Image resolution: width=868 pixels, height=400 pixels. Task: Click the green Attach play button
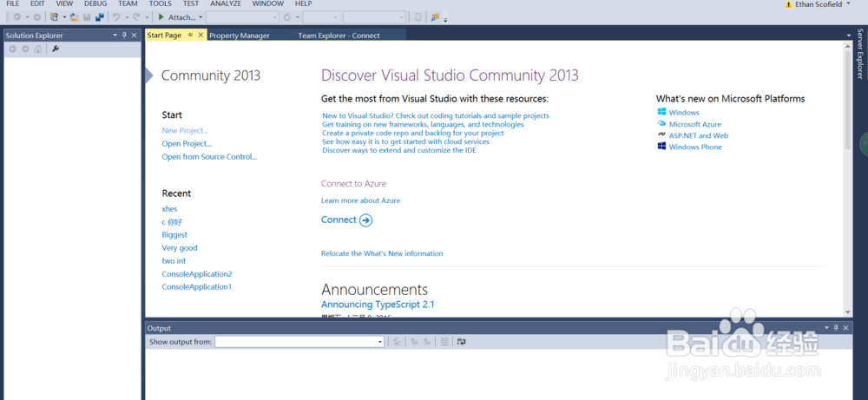(x=161, y=17)
